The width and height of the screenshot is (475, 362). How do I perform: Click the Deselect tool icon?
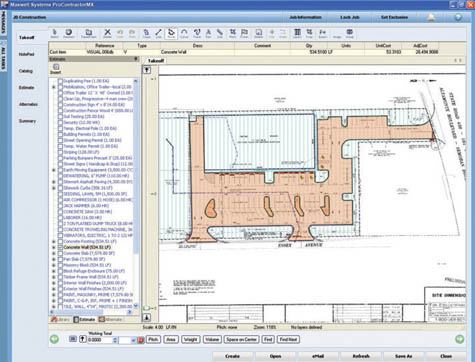click(69, 33)
